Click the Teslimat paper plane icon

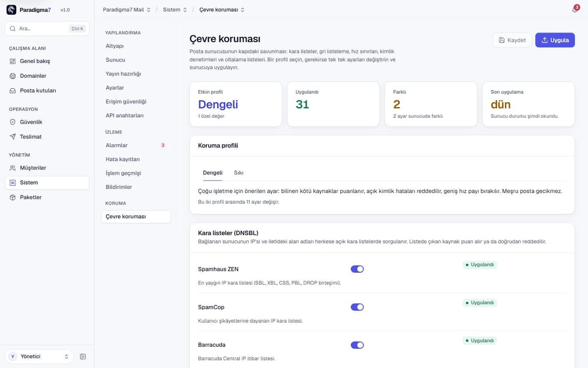[13, 137]
